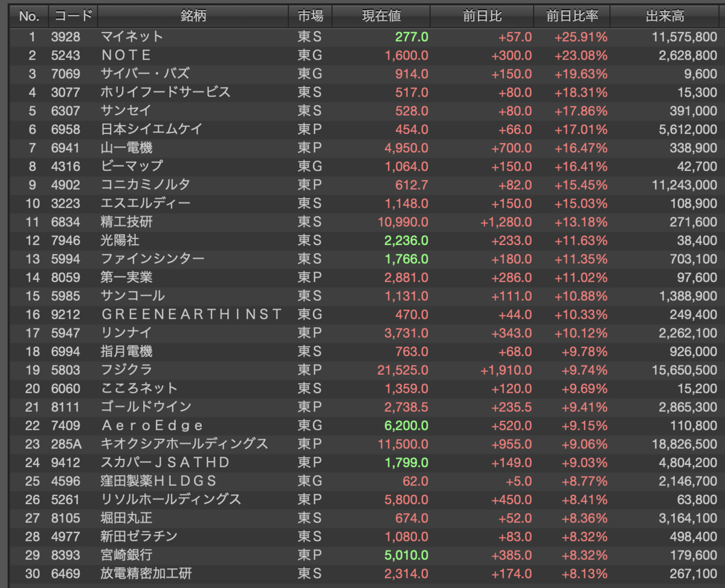Sort by the 銘柄 column header
The height and width of the screenshot is (588, 725).
193,16
